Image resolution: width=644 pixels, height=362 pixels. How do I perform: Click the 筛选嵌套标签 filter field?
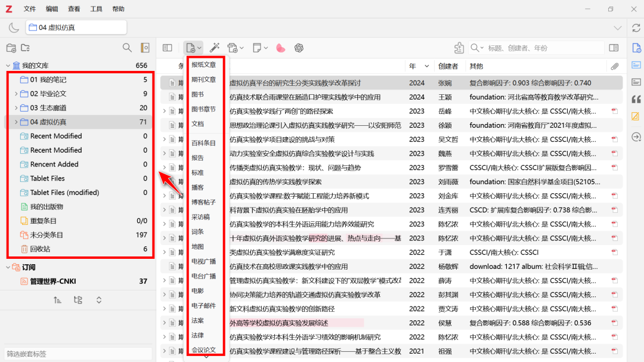(76, 354)
